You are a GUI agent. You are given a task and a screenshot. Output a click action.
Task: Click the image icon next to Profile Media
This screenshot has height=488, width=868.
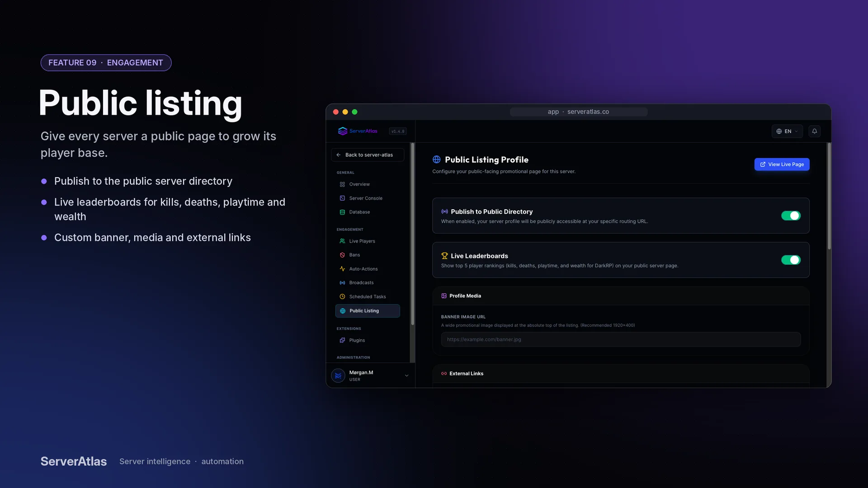444,296
